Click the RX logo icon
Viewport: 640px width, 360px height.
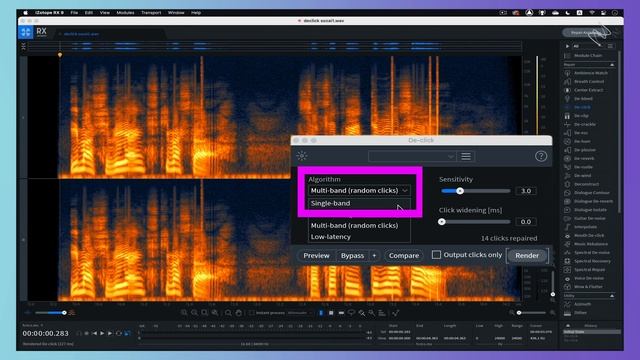click(26, 32)
